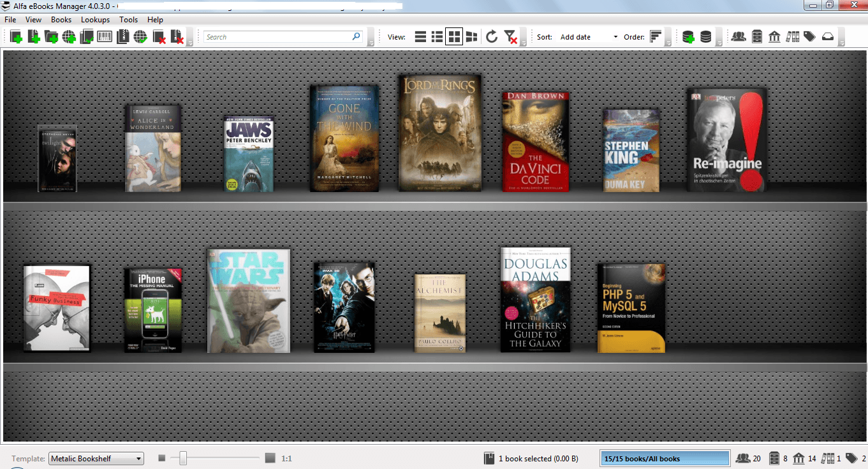Clear the filter with red X icon

(510, 37)
